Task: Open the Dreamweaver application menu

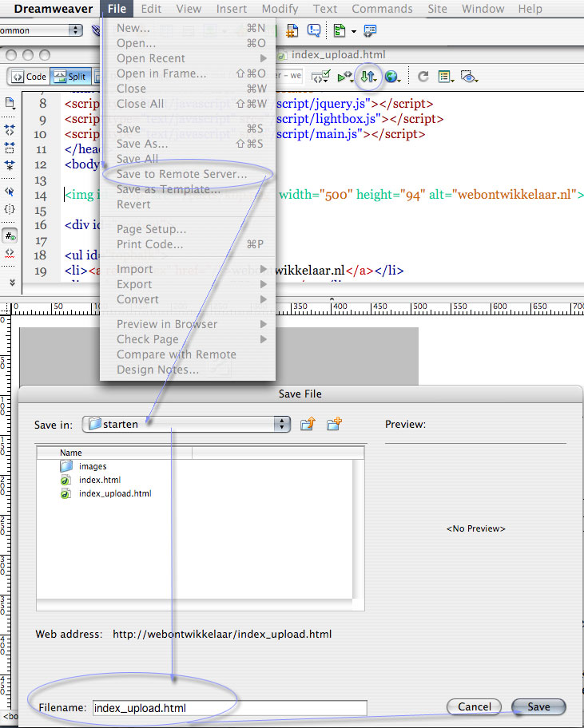Action: (54, 9)
